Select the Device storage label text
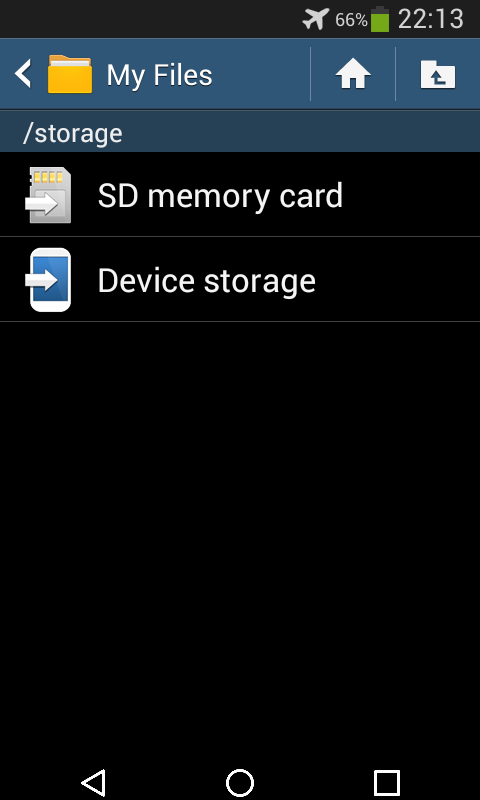This screenshot has height=800, width=480. 206,281
